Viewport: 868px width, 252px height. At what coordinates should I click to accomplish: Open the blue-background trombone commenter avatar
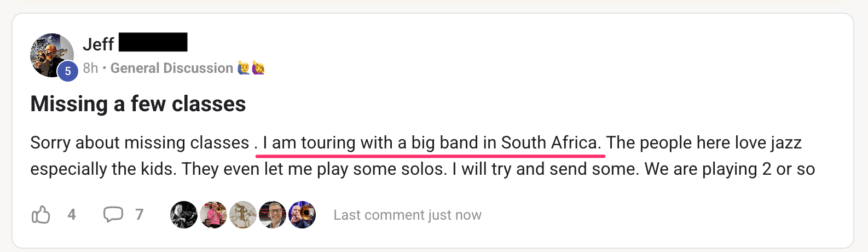tap(302, 215)
